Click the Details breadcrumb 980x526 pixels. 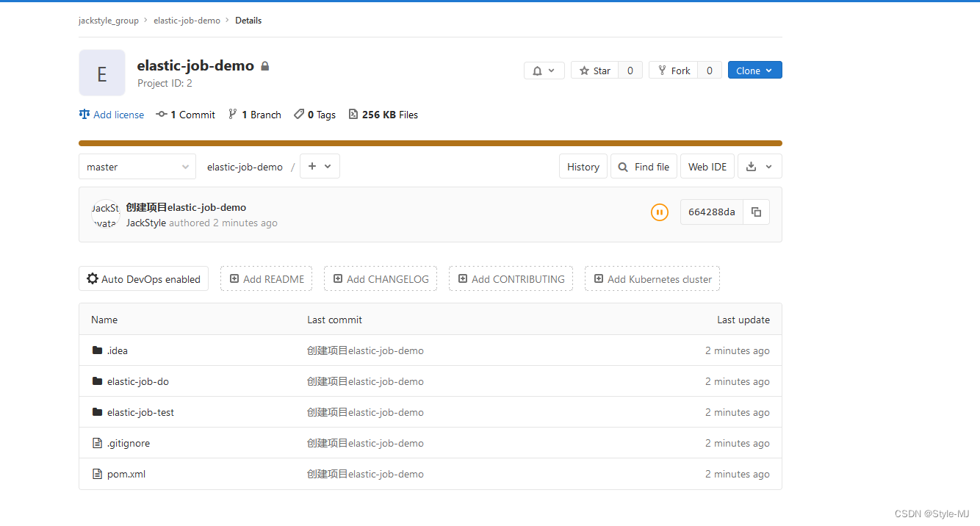click(248, 21)
